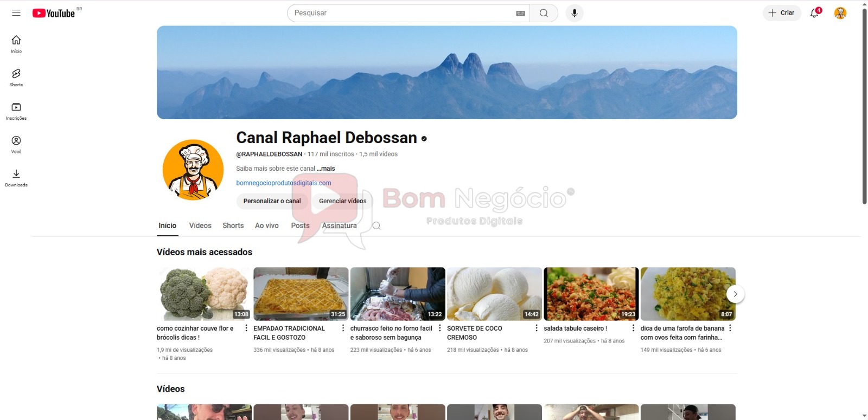The width and height of the screenshot is (868, 420).
Task: Open options for 'farofa de banana' video
Action: click(x=730, y=328)
